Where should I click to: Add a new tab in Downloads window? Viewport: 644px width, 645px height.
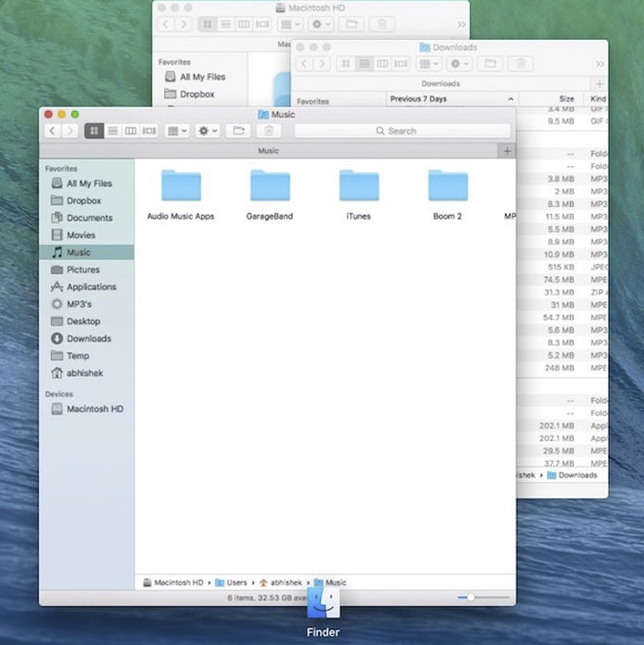pyautogui.click(x=600, y=84)
